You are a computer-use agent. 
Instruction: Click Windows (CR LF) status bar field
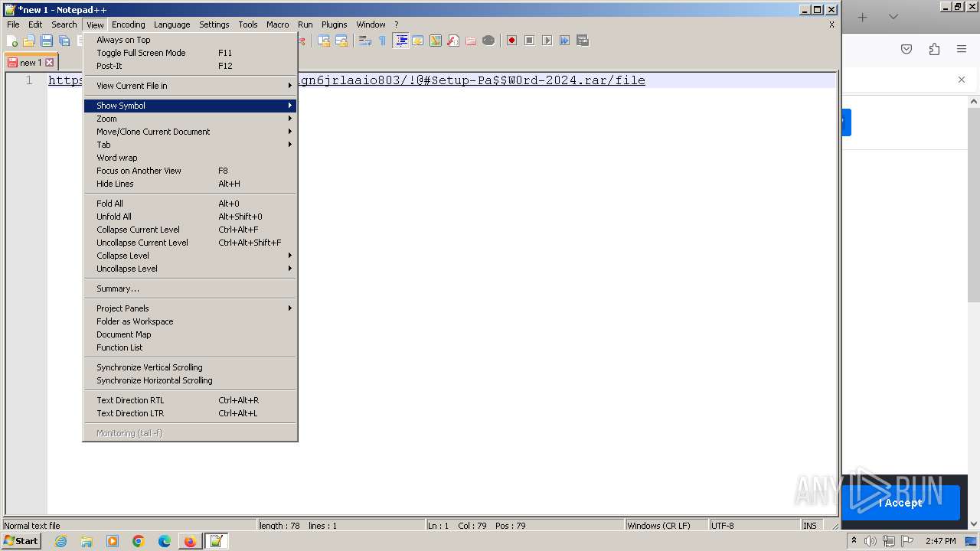pyautogui.click(x=665, y=526)
